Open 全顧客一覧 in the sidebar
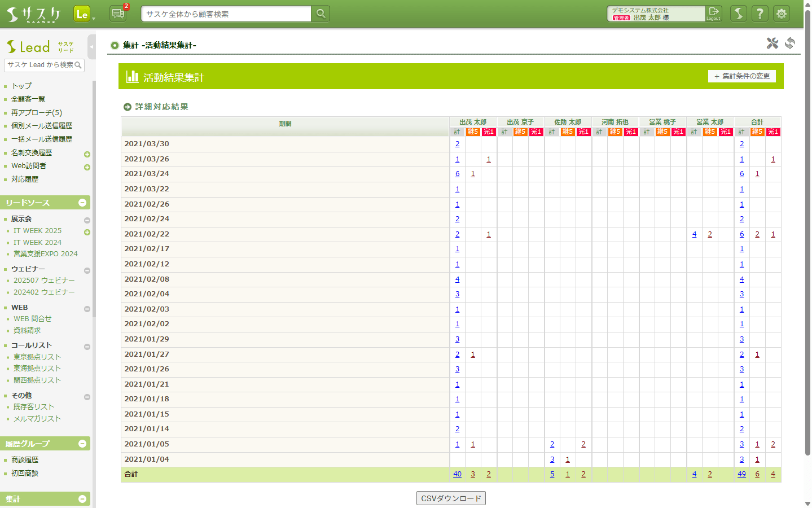812x508 pixels. [28, 99]
